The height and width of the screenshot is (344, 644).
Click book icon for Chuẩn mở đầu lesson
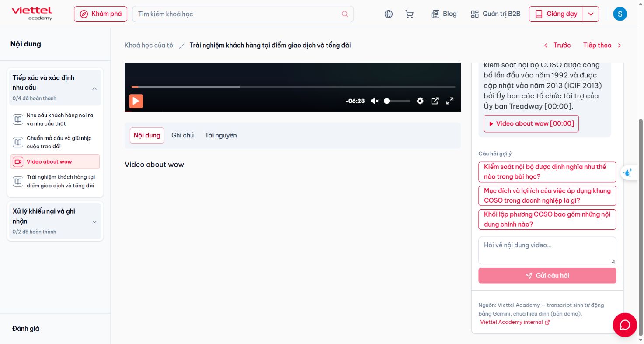tap(18, 142)
